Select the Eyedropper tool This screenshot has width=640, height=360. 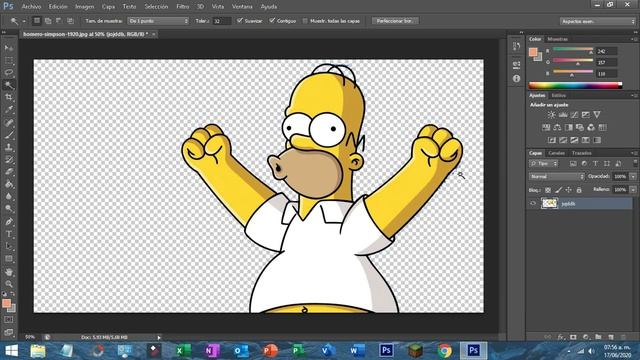coord(9,109)
